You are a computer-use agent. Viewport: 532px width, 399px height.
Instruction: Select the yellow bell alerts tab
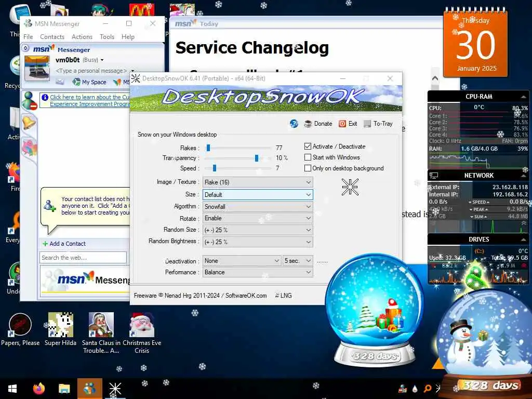[29, 122]
